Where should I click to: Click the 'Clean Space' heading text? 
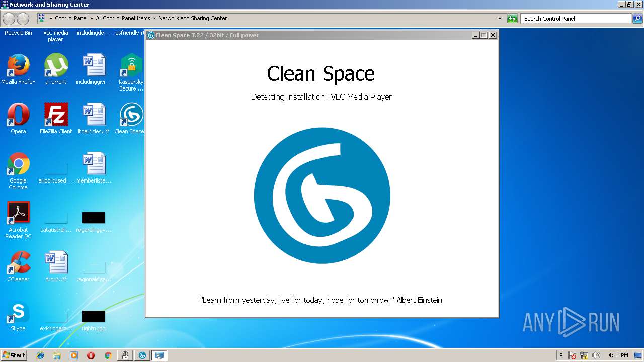321,74
